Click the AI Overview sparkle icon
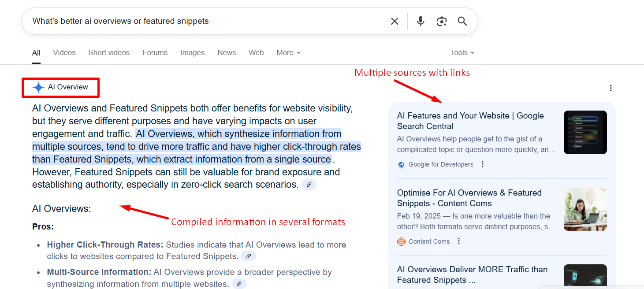Screen dimensions: 644x289 pyautogui.click(x=38, y=87)
